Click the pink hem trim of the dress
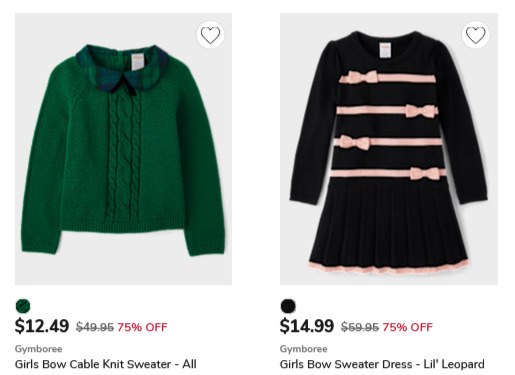 coord(389,268)
